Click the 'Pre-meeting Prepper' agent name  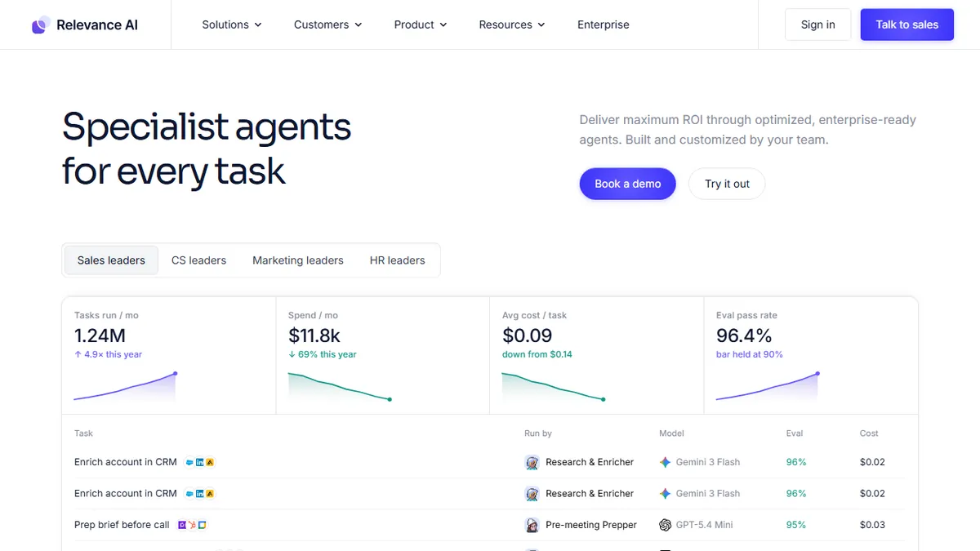pyautogui.click(x=591, y=525)
